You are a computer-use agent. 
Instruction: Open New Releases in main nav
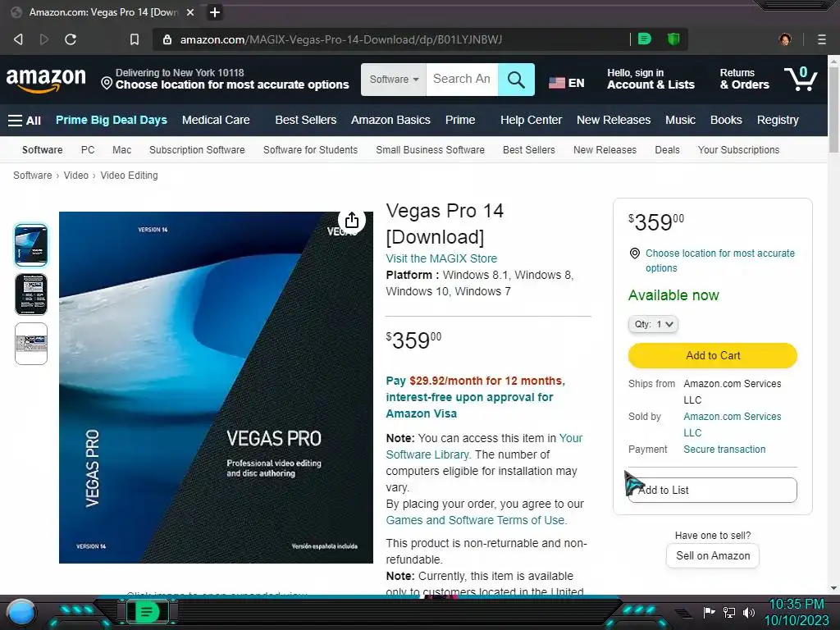[614, 120]
